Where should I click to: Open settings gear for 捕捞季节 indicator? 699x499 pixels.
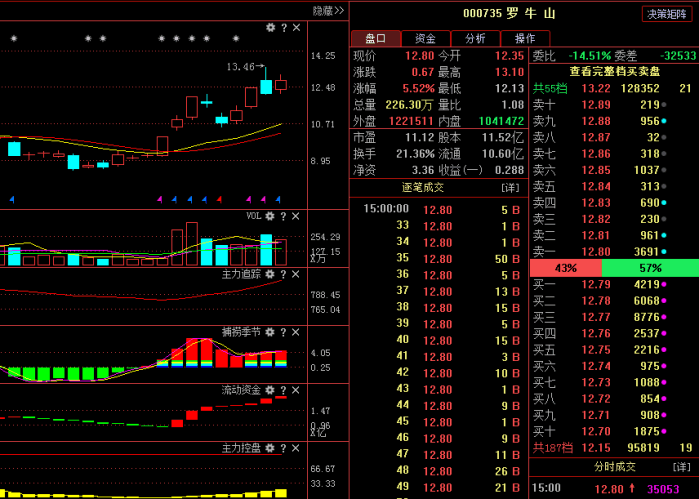point(270,331)
